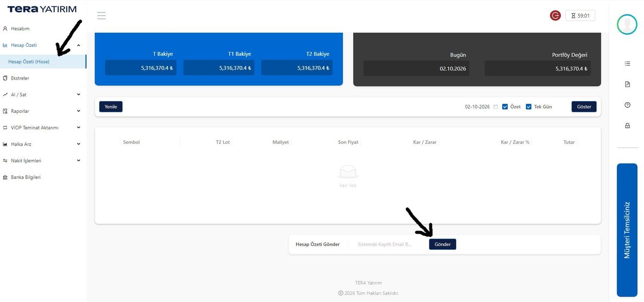The width and height of the screenshot is (644, 302).
Task: Click the document icon in right sidebar
Action: tap(627, 84)
